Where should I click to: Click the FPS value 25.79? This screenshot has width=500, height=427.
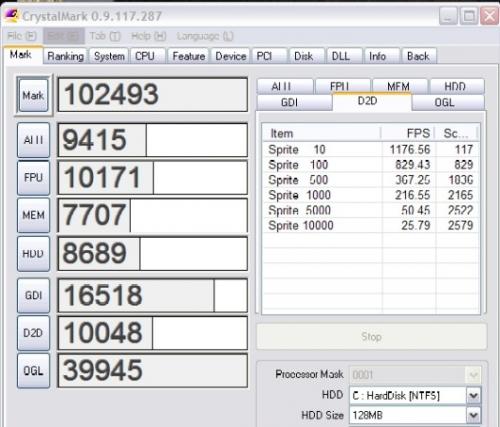click(416, 225)
